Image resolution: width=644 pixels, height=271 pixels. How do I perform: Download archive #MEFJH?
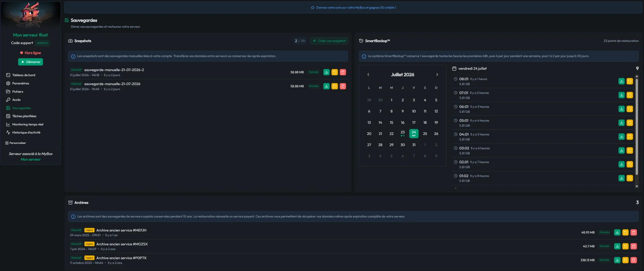617,232
